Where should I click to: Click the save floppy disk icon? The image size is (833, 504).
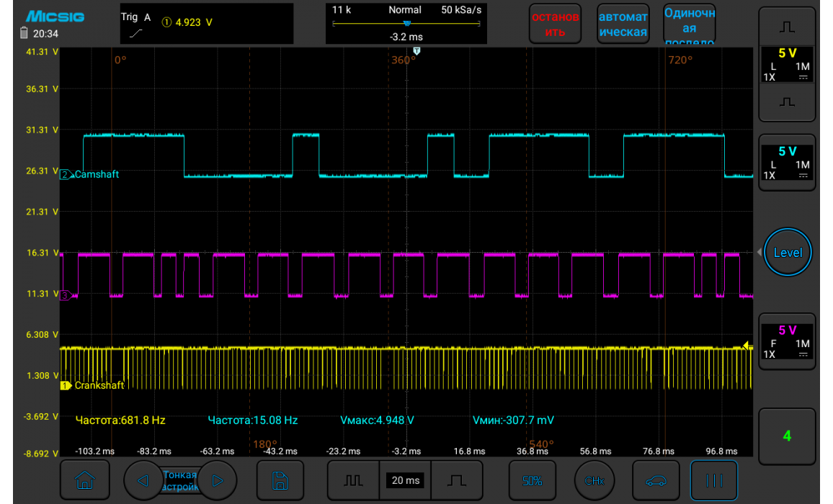(280, 480)
